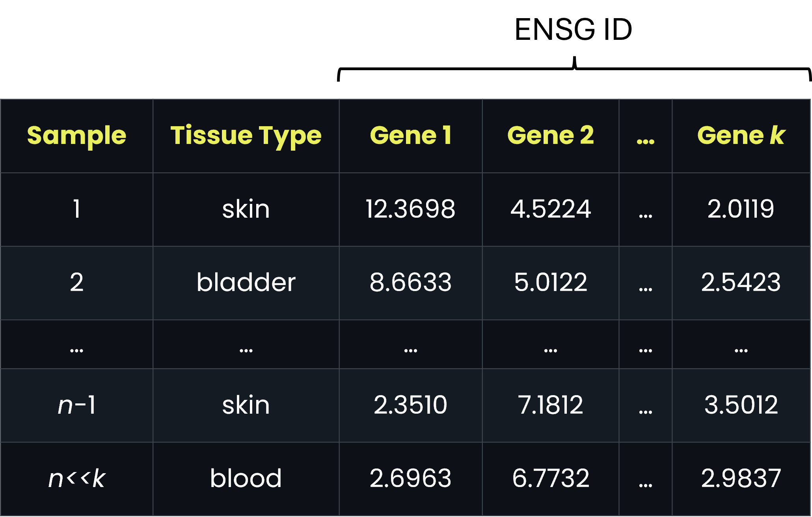
Task: Click the Sample column header
Action: pos(76,136)
